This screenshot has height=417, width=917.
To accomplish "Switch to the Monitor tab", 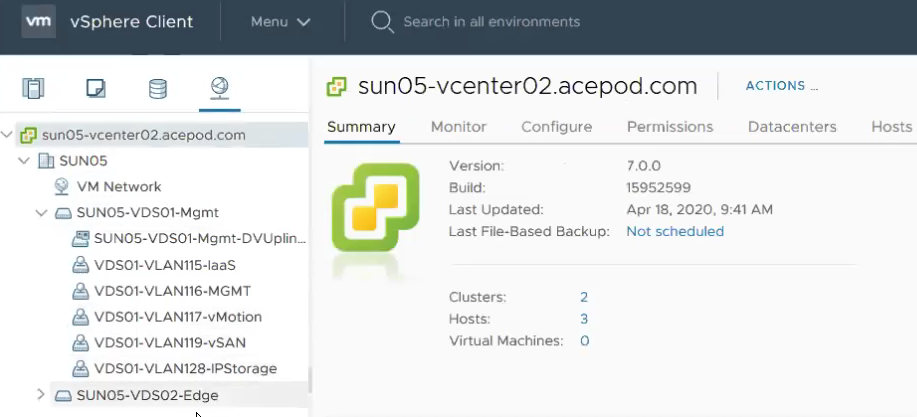I will click(x=458, y=127).
